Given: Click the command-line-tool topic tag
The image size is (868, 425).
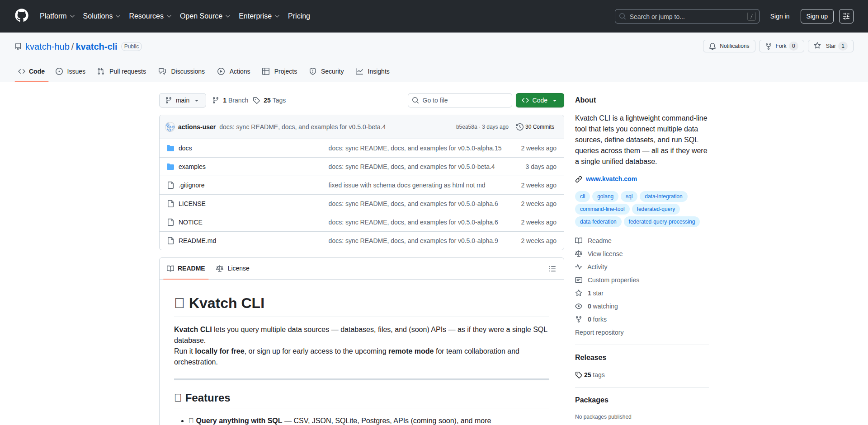Looking at the screenshot, I should [x=602, y=209].
